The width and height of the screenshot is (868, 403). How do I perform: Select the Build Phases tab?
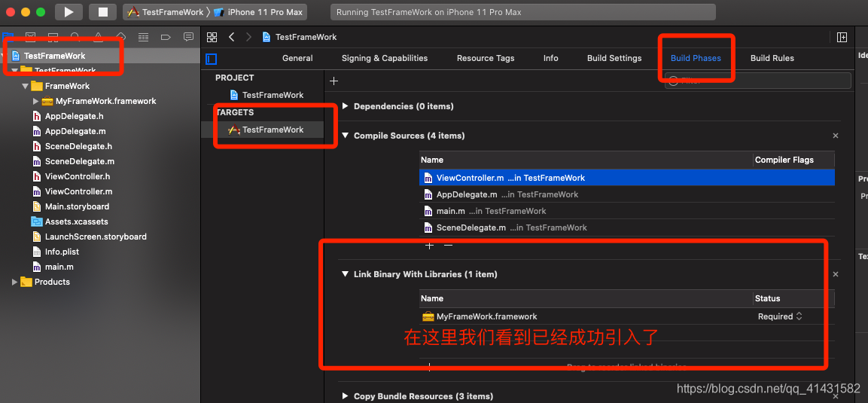(x=696, y=58)
